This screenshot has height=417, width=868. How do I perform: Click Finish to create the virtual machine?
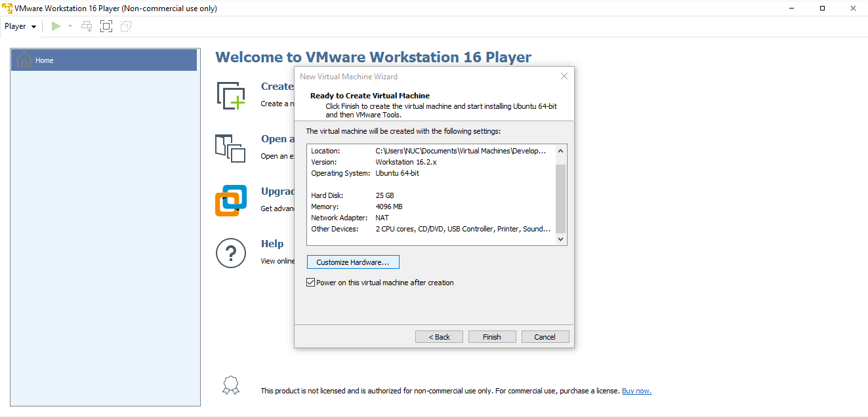pyautogui.click(x=492, y=337)
